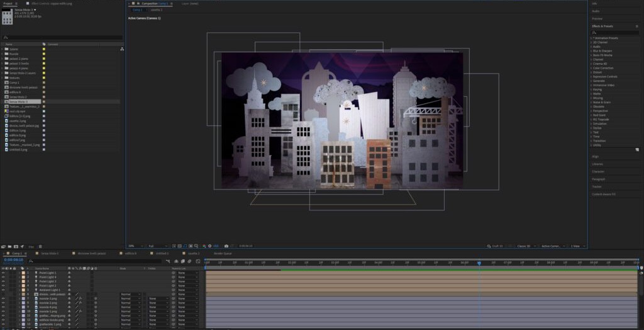Viewport: 644px width, 330px height.
Task: Hide the Point Light 1 layer
Action: click(x=3, y=273)
